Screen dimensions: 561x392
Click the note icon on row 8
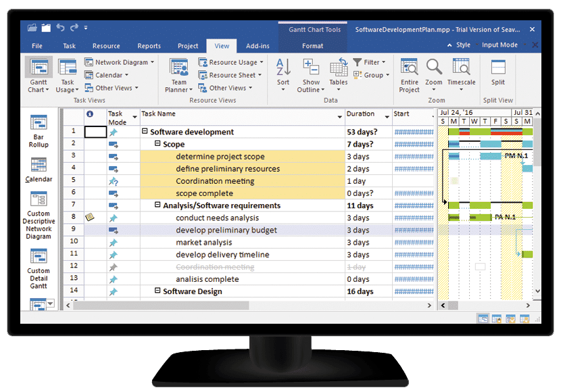tap(90, 217)
